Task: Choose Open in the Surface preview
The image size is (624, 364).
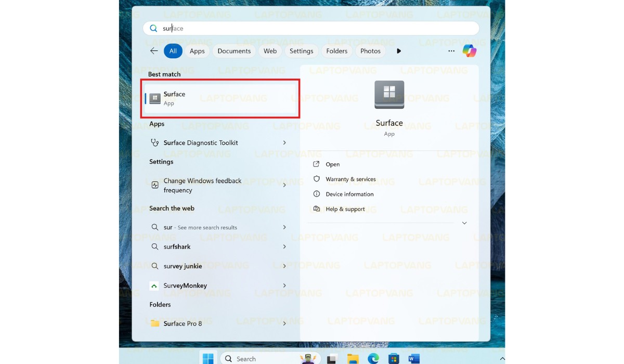Action: point(333,164)
